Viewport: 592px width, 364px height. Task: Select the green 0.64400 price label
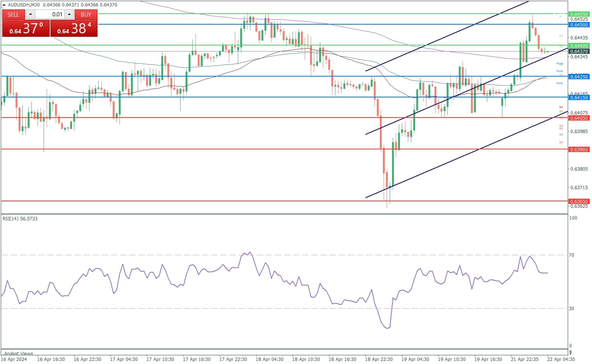pyautogui.click(x=579, y=45)
